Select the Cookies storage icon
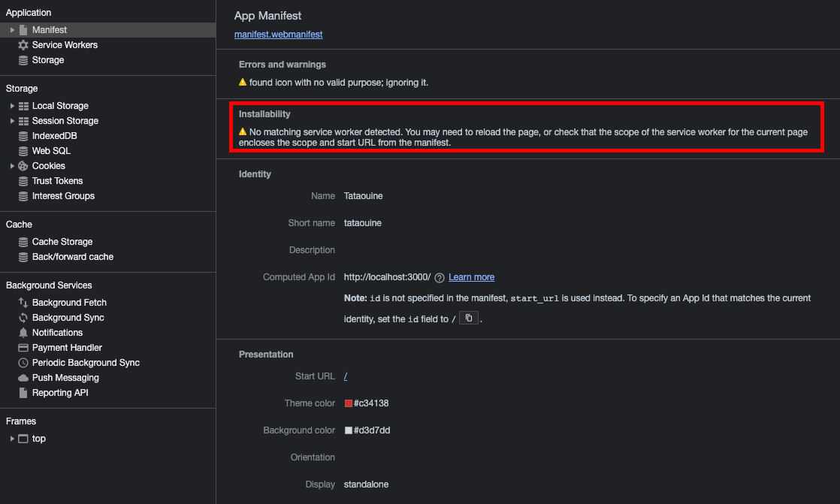The height and width of the screenshot is (504, 840). point(24,165)
